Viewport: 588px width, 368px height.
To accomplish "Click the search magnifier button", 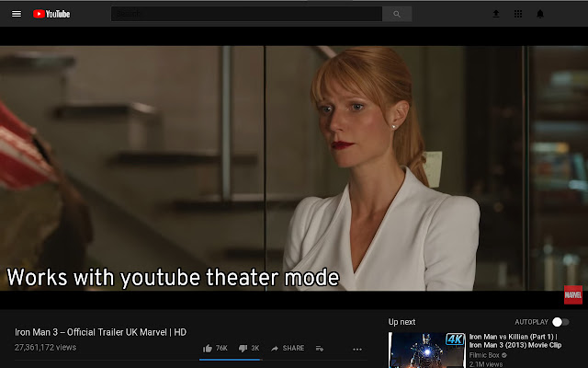I will (x=397, y=14).
